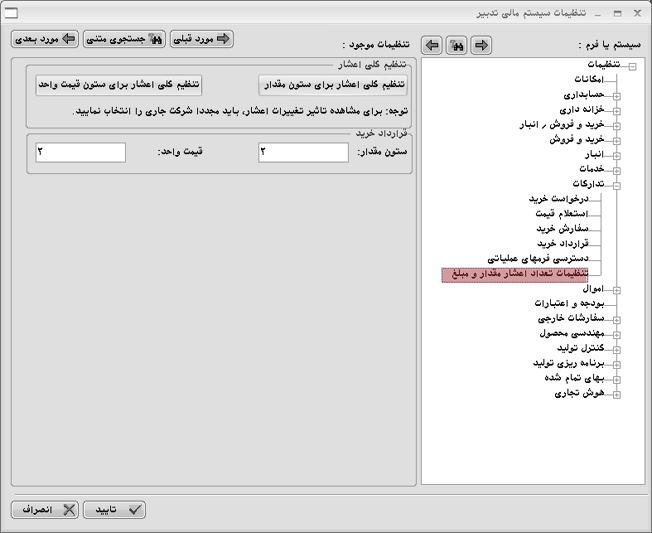Viewport: 652px width, 533px height.
Task: Click the binoculars search icon above the tree
Action: tap(456, 45)
